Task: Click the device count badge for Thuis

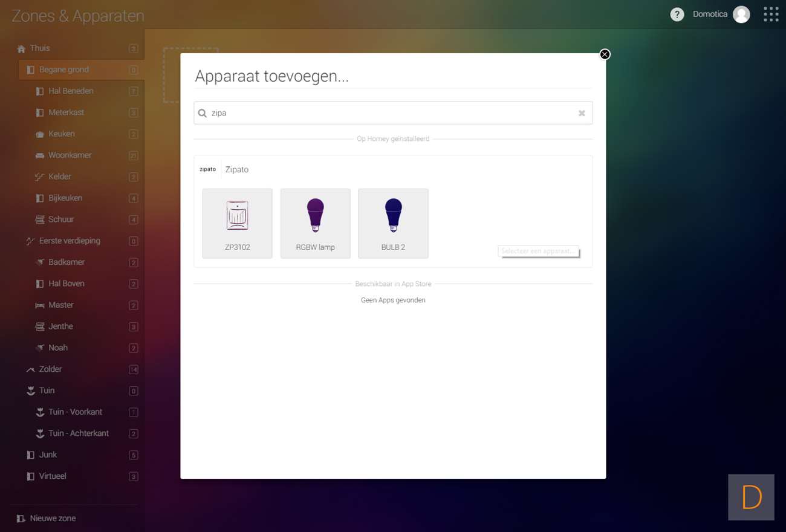Action: pos(134,49)
